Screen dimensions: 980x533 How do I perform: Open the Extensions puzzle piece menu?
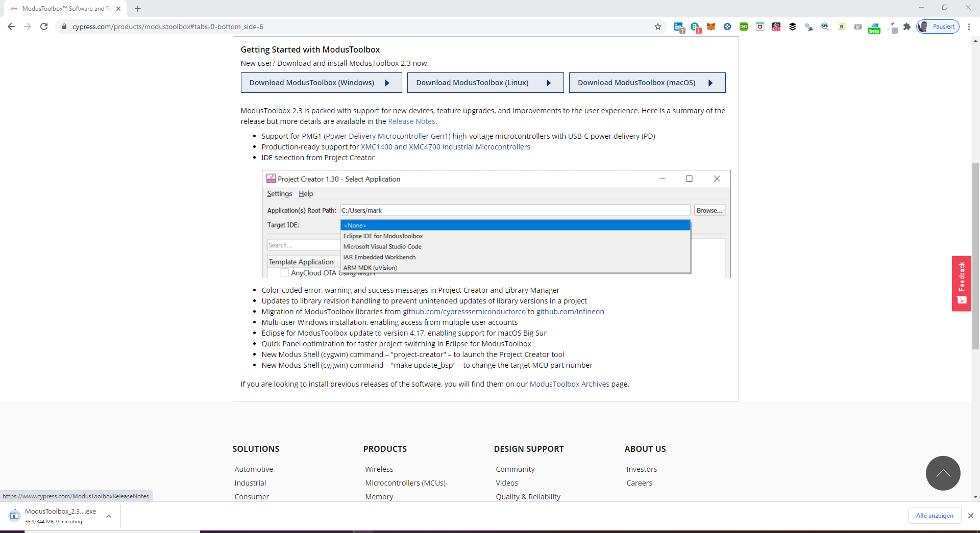(x=907, y=27)
